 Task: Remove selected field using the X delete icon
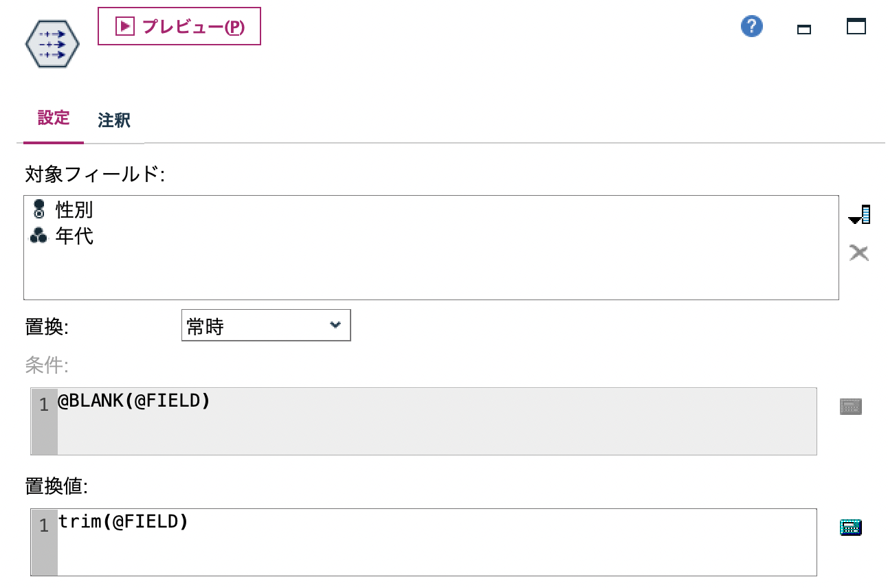point(858,252)
